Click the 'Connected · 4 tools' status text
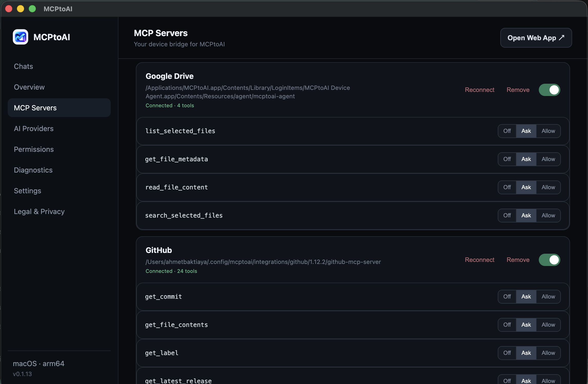 pos(170,105)
